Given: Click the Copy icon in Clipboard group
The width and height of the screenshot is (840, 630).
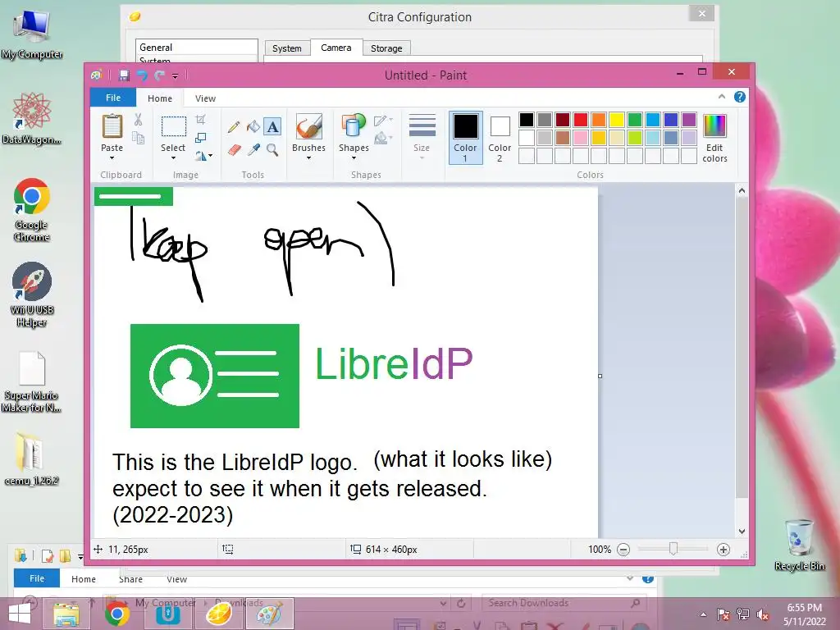Looking at the screenshot, I should pyautogui.click(x=138, y=138).
